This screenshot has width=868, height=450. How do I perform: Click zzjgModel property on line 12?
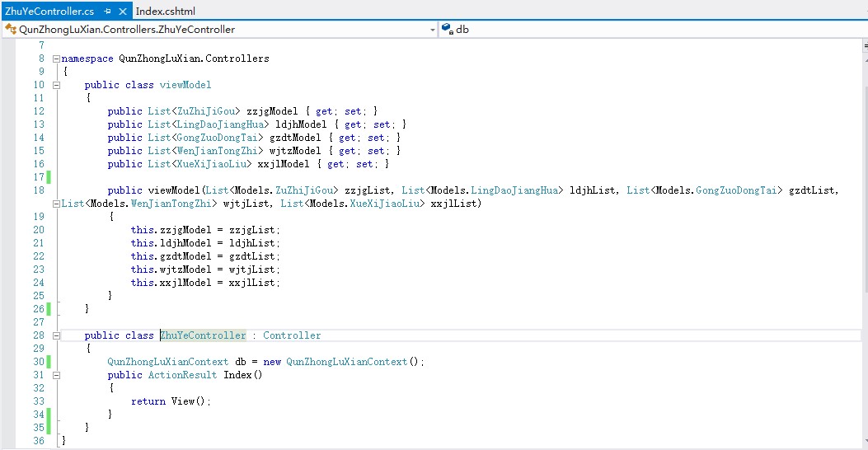point(272,111)
